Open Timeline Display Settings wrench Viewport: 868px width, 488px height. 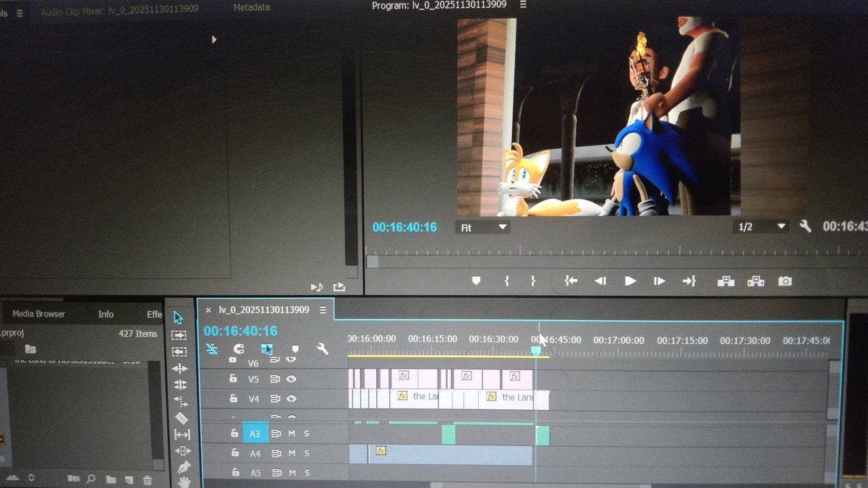323,348
